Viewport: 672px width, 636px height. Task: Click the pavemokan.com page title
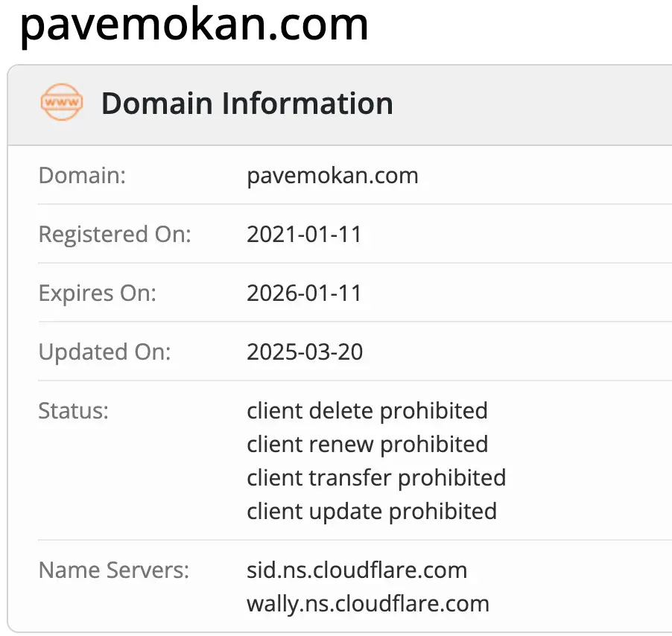coord(194,24)
